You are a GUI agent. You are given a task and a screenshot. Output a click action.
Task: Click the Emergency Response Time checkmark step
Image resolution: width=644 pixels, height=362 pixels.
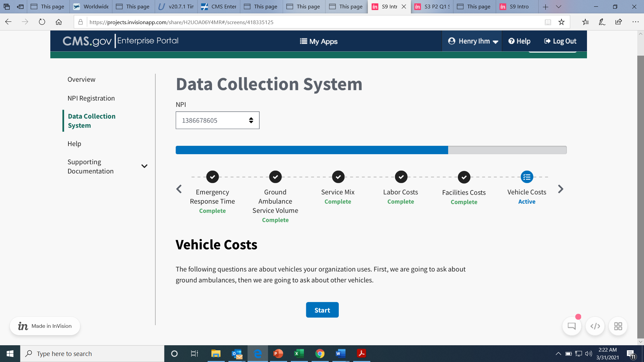[x=212, y=177]
